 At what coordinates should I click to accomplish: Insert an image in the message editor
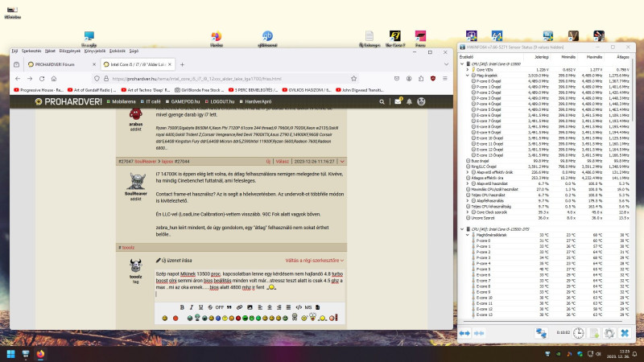click(250, 307)
